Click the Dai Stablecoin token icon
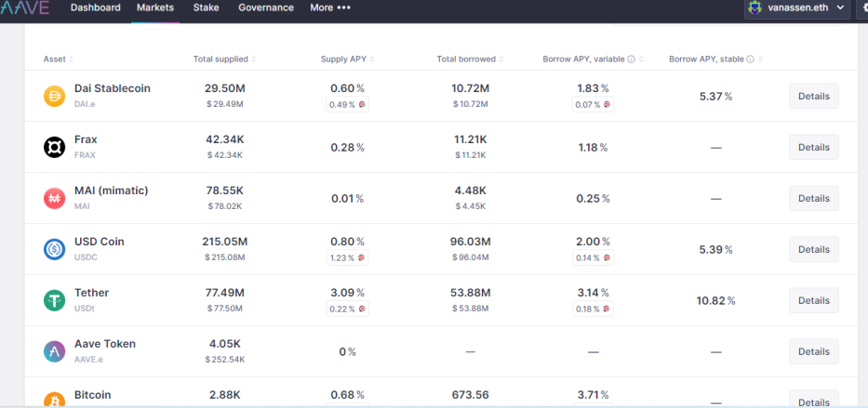The width and height of the screenshot is (868, 408). click(x=54, y=96)
